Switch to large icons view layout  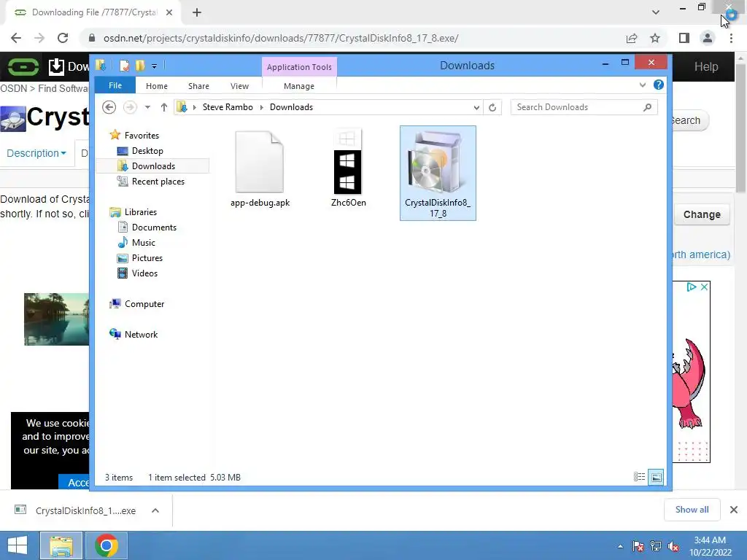click(656, 477)
